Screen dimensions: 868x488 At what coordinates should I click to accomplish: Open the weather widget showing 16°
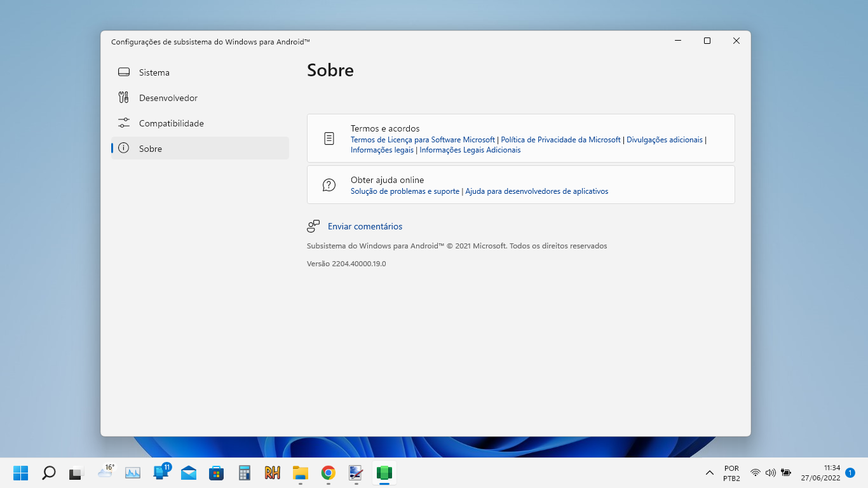click(x=105, y=471)
